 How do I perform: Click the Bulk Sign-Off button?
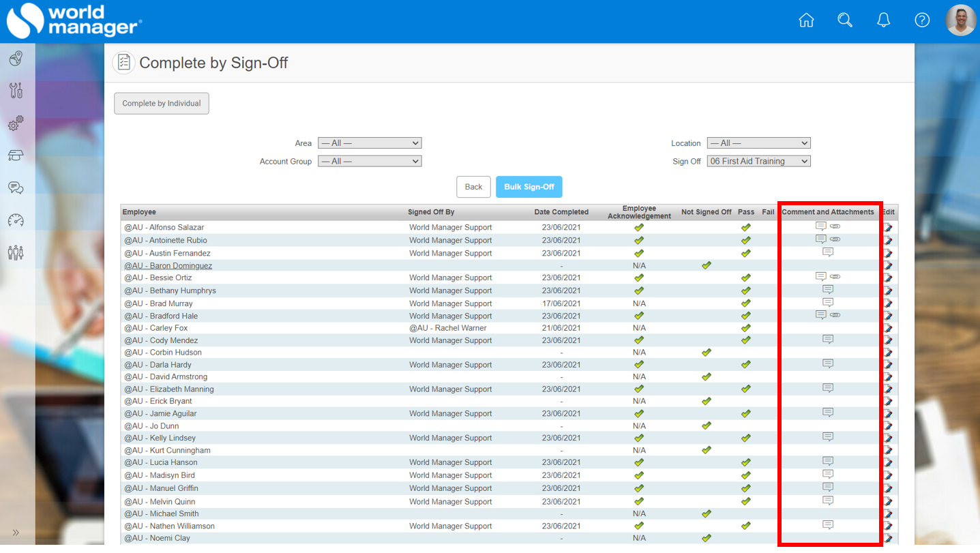pyautogui.click(x=529, y=187)
